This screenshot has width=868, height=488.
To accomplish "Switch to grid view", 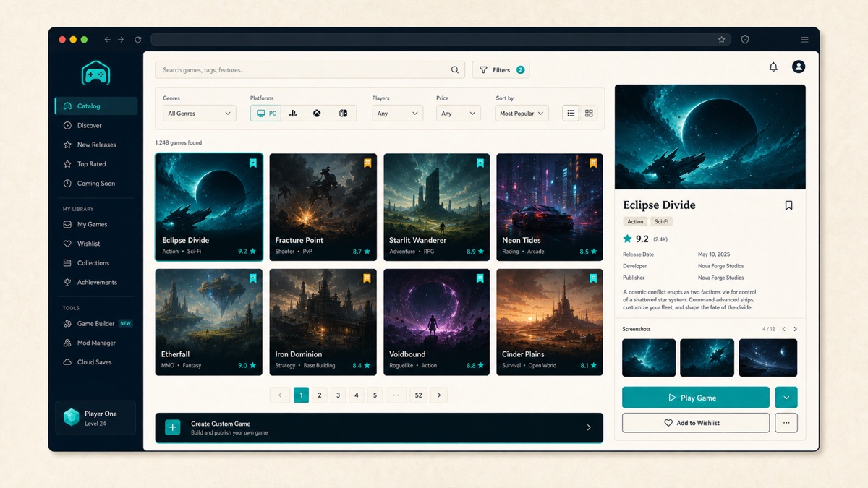I will (x=589, y=114).
